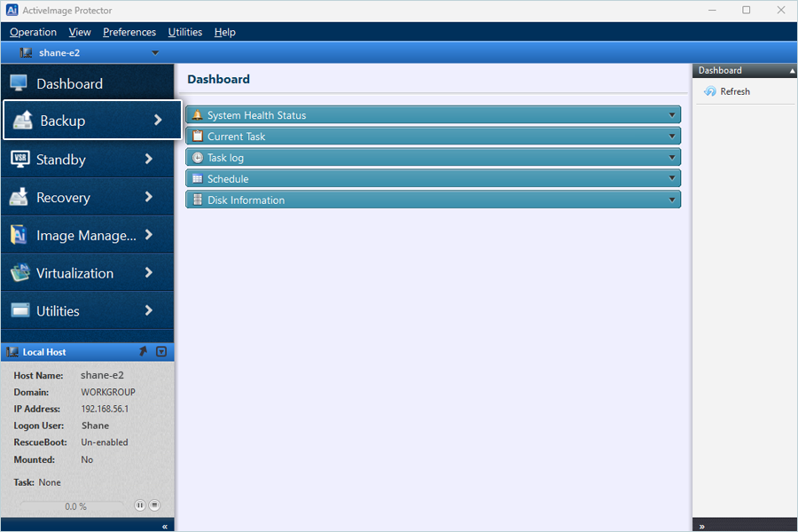Expand the Standby submenu arrow
Image resolution: width=798 pixels, height=532 pixels.
pyautogui.click(x=149, y=159)
